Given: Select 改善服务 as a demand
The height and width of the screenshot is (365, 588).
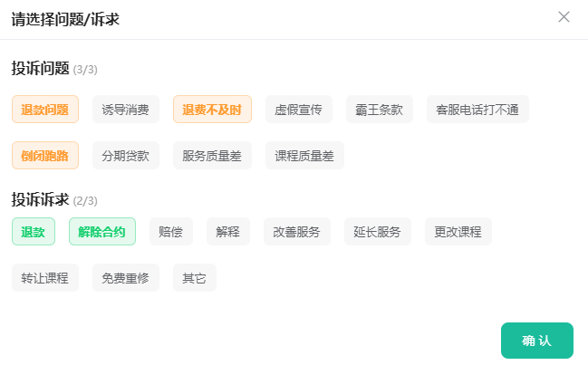Looking at the screenshot, I should 297,231.
